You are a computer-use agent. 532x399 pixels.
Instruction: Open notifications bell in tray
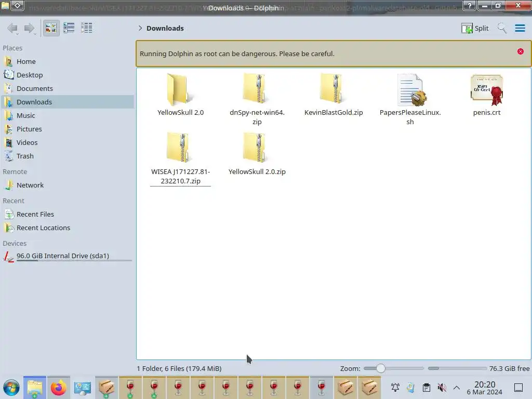click(x=395, y=388)
